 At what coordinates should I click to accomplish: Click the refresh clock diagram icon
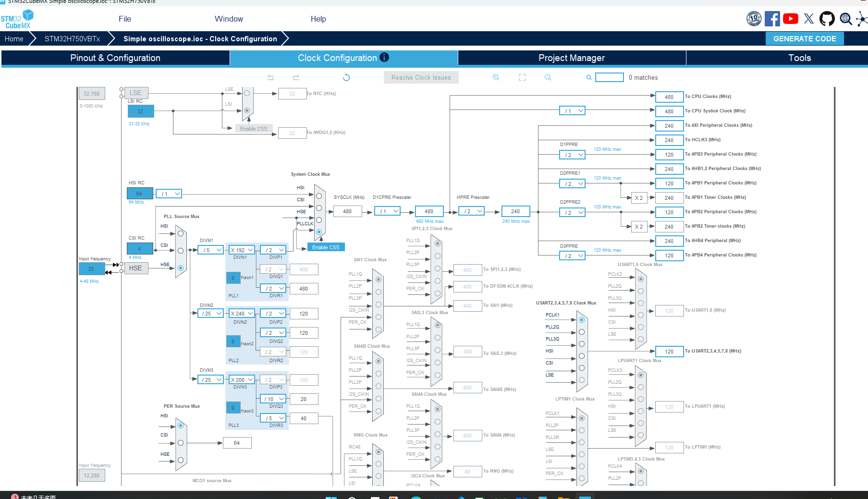point(346,77)
